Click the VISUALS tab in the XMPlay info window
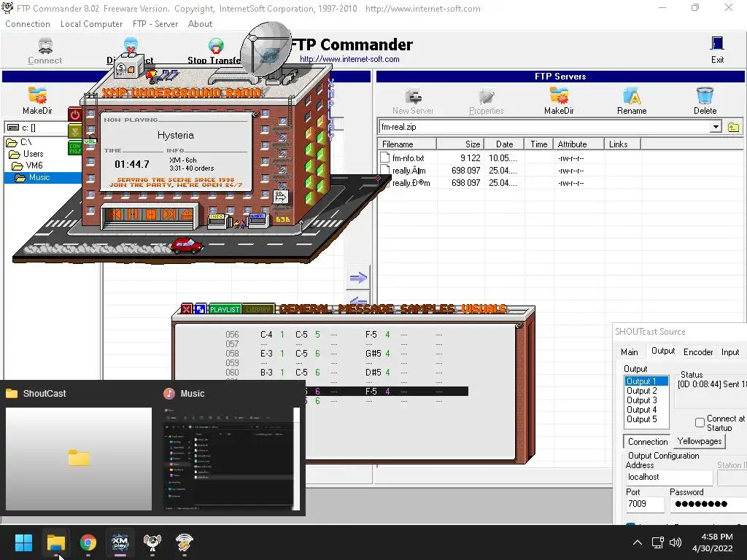The image size is (747, 560). pyautogui.click(x=484, y=309)
